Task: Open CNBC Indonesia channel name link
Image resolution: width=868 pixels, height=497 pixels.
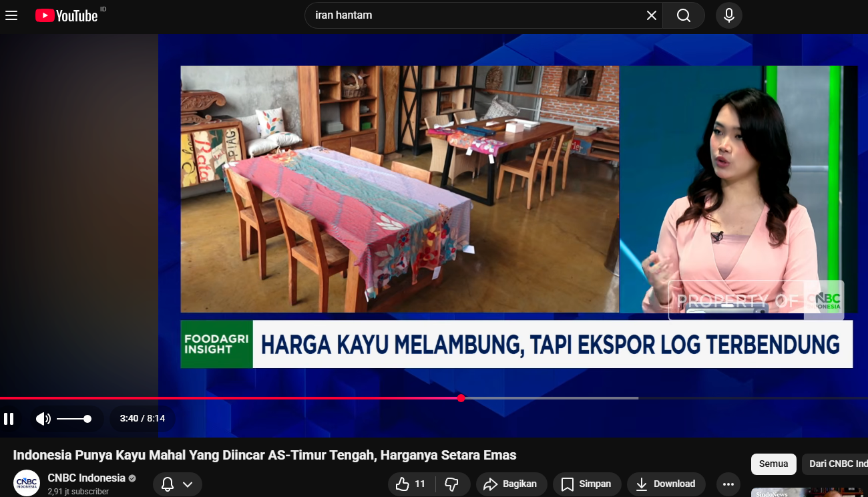Action: (87, 478)
